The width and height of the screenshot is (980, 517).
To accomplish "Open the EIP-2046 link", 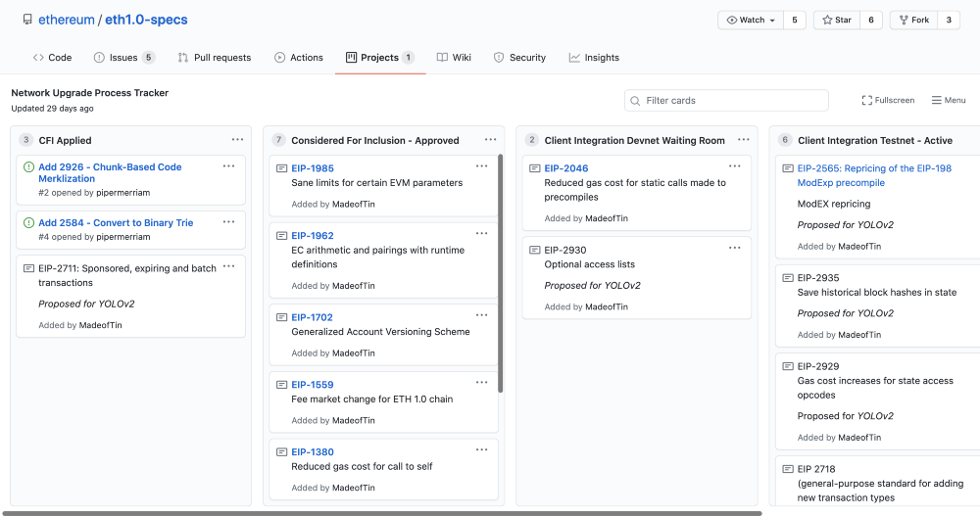I will click(x=566, y=168).
